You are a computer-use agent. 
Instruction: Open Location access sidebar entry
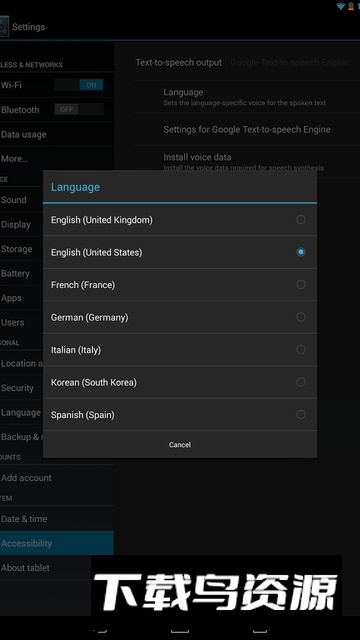pos(22,363)
